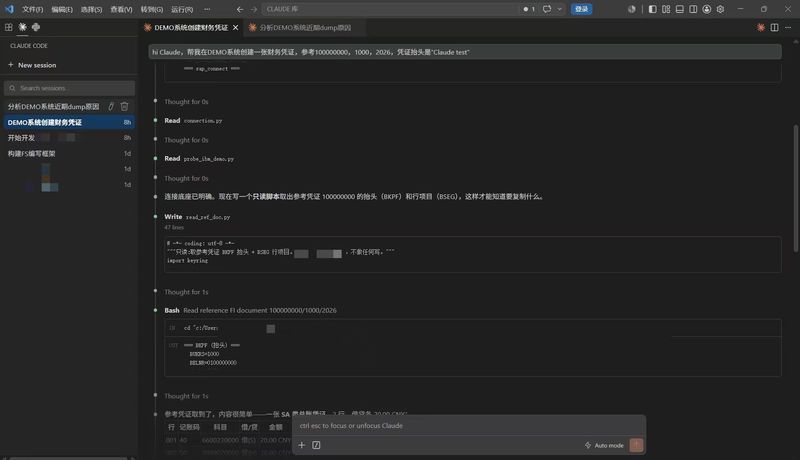800x460 pixels.
Task: Toggle the Auto mode selector
Action: 604,445
